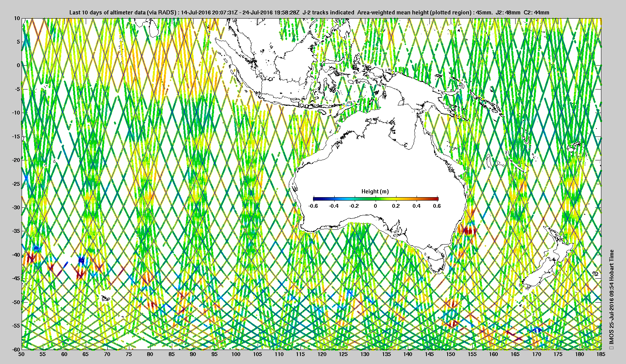Click latitude axis label -45

coord(16,278)
